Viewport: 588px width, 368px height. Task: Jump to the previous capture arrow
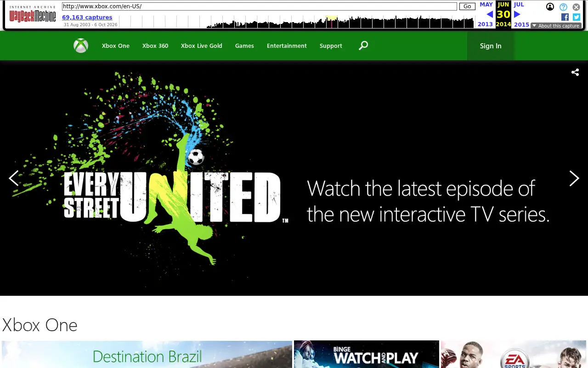(x=490, y=14)
